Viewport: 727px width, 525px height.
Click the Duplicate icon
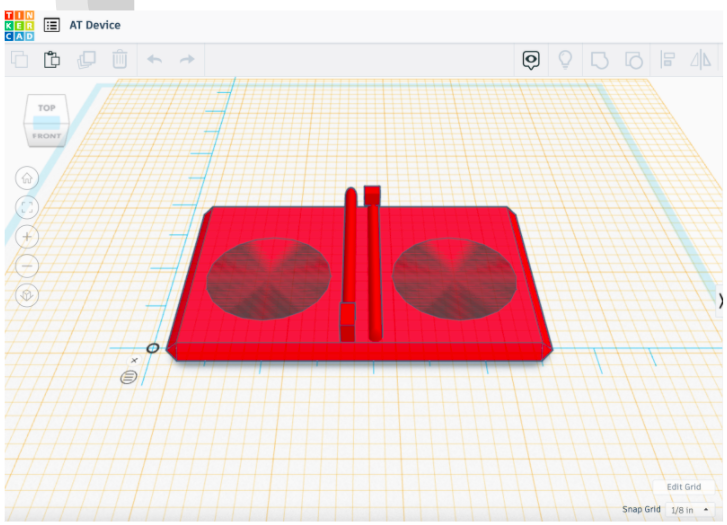[x=86, y=60]
